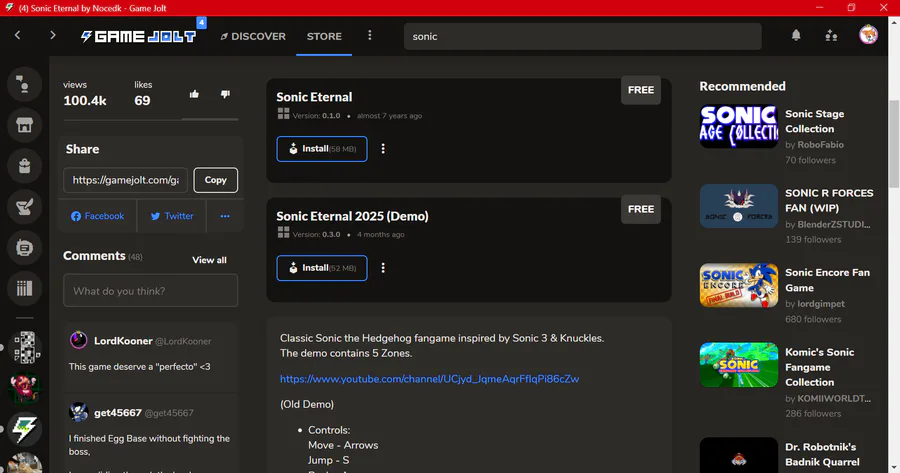Click the 100.4k views count
900x473 pixels.
[x=85, y=100]
